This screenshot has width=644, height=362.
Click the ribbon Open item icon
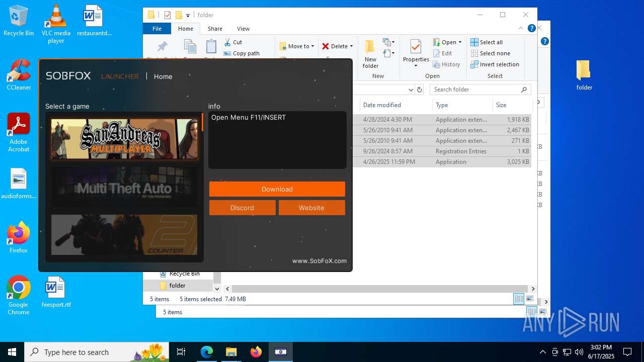coord(437,42)
